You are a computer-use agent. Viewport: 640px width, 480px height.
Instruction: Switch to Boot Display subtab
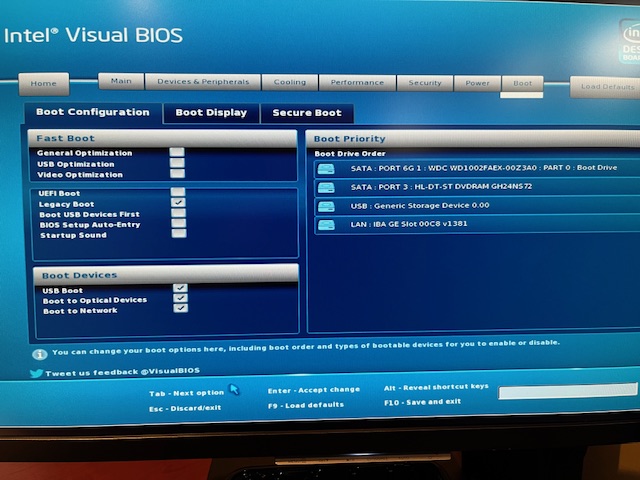pyautogui.click(x=211, y=113)
